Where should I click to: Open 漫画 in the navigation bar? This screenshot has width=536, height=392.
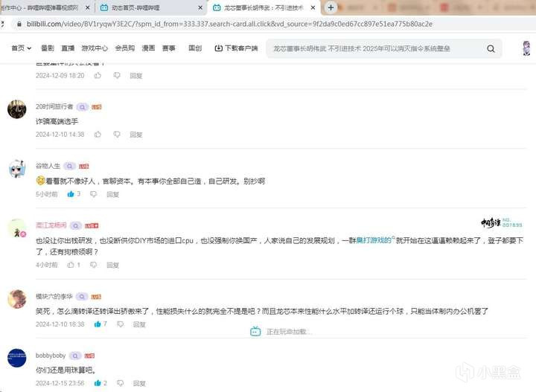click(x=148, y=48)
